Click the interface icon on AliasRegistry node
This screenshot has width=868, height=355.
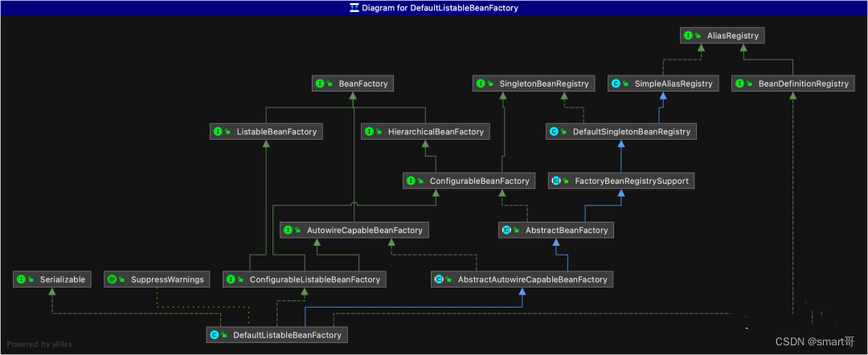688,36
